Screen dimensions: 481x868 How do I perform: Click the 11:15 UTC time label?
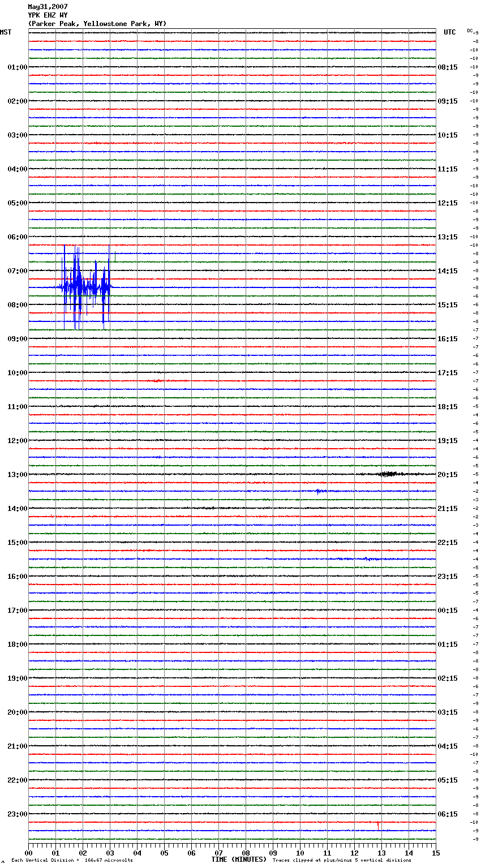pyautogui.click(x=448, y=169)
